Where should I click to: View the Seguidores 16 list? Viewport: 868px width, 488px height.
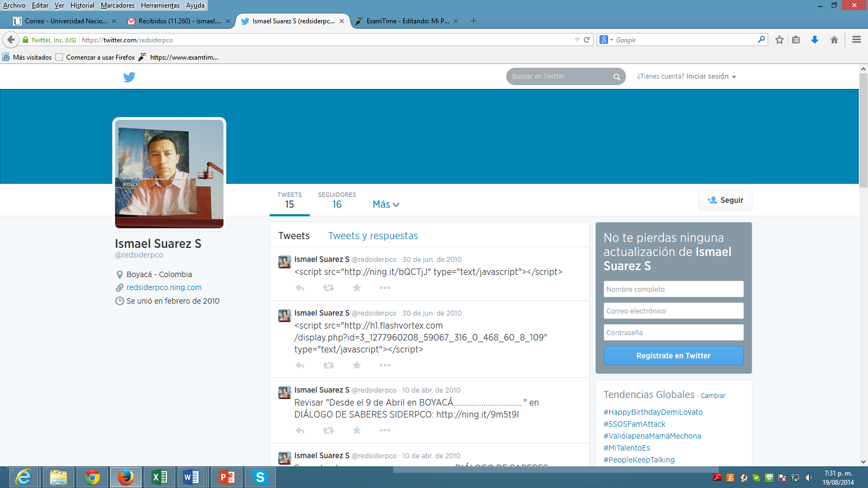click(x=337, y=200)
